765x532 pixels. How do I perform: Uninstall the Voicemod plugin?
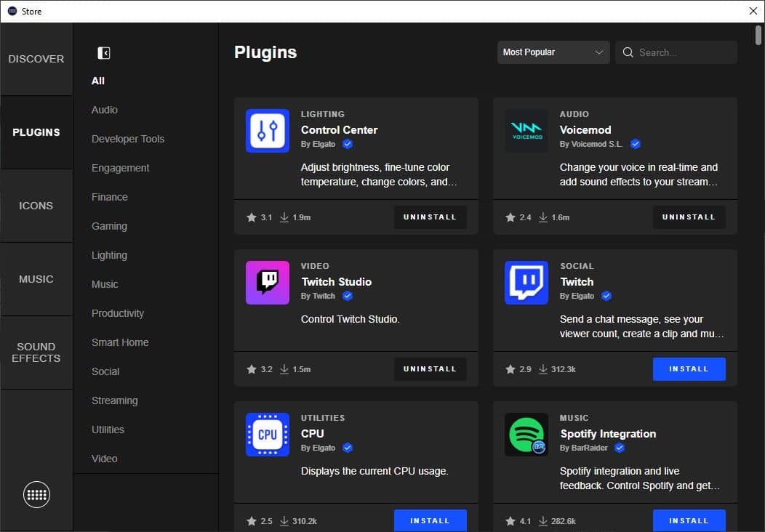689,217
